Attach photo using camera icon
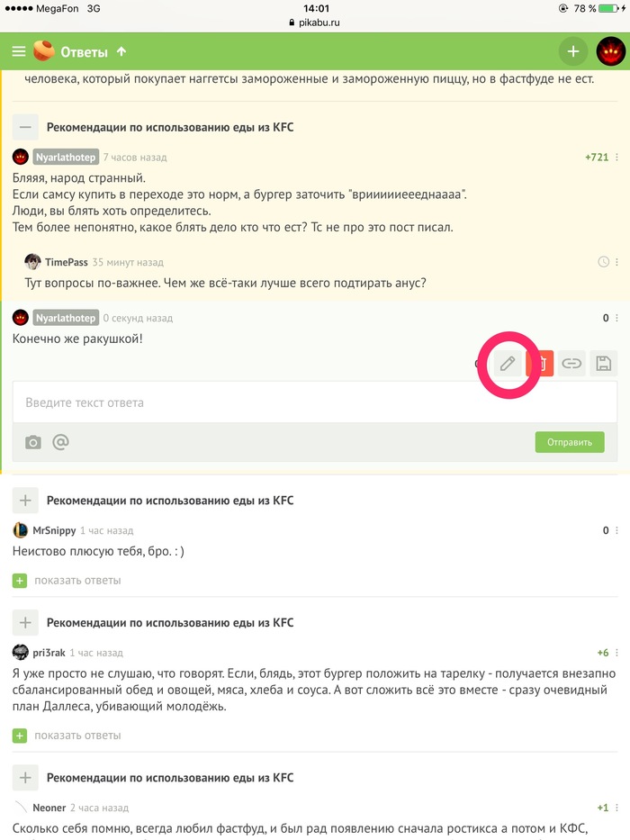The height and width of the screenshot is (840, 630). 33,442
